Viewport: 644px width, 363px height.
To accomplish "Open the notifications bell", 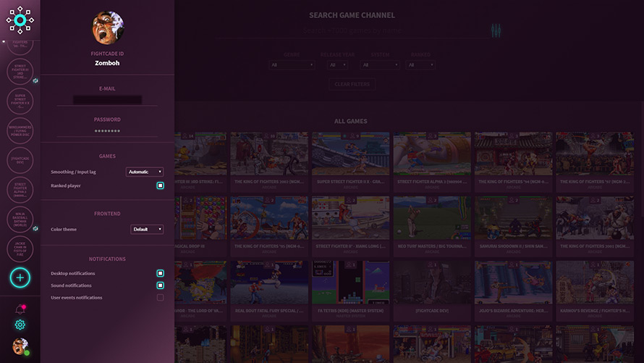I will 20,309.
